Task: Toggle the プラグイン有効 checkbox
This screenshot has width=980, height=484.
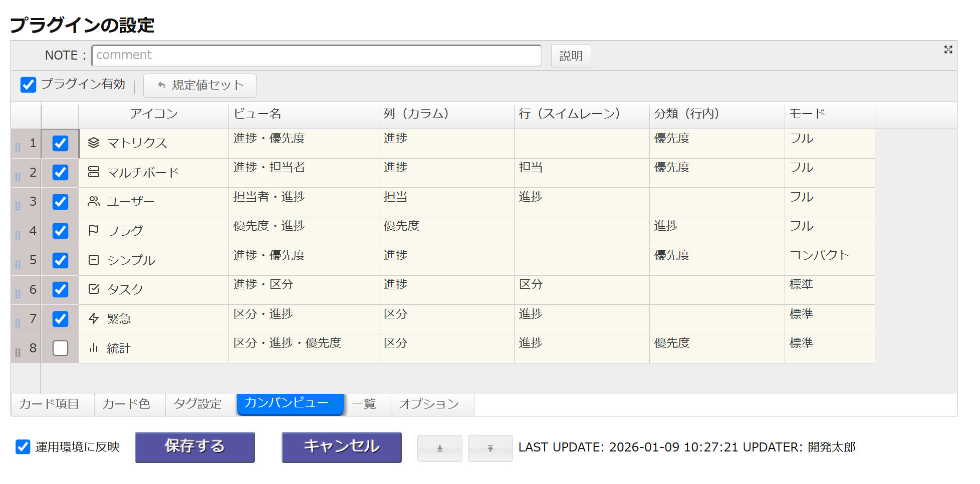Action: pos(28,85)
